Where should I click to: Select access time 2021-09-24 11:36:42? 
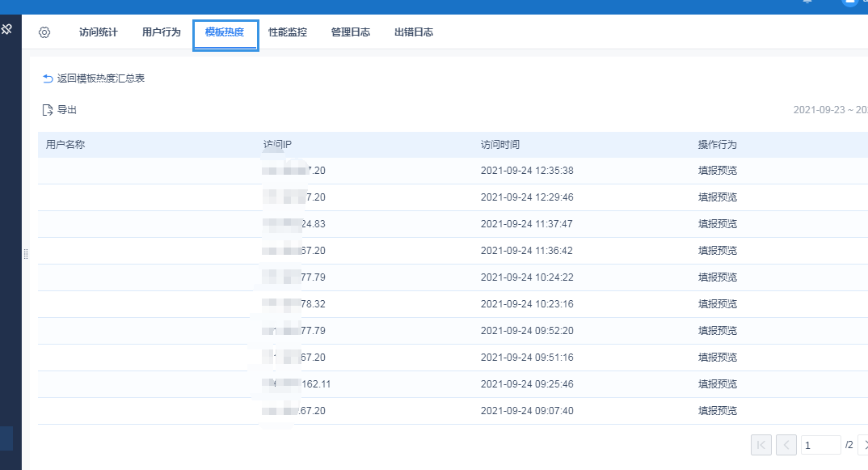[526, 251]
